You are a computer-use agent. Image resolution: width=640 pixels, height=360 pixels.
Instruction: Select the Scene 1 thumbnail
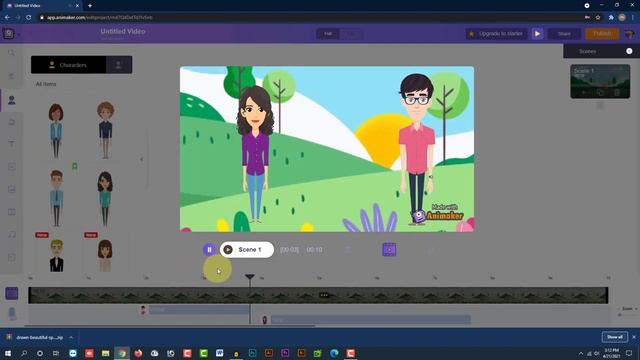pyautogui.click(x=600, y=81)
